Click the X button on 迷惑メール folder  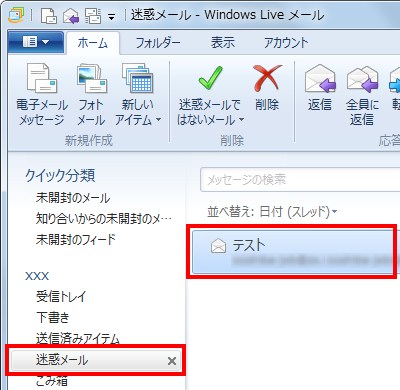[x=172, y=361]
